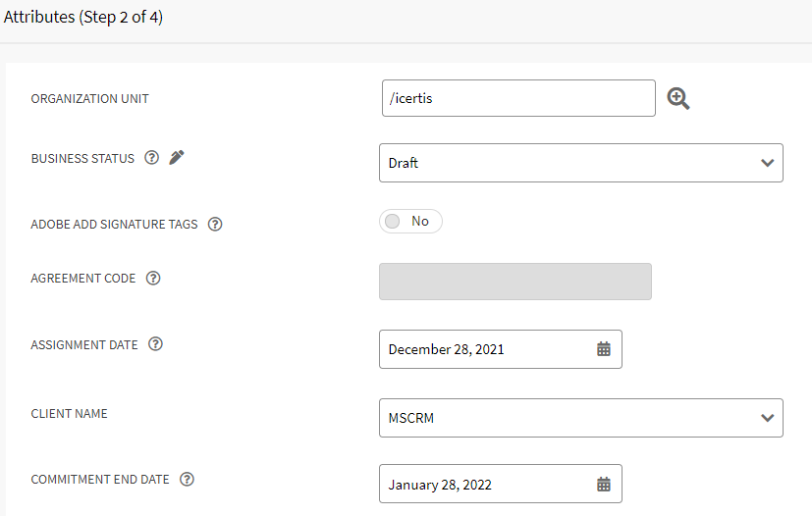Expand the Business Status dropdown showing Draft
The image size is (812, 516).
pos(580,163)
